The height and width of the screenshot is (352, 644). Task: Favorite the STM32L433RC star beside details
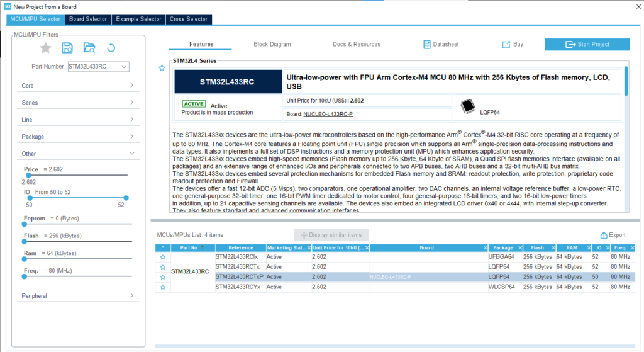[162, 68]
